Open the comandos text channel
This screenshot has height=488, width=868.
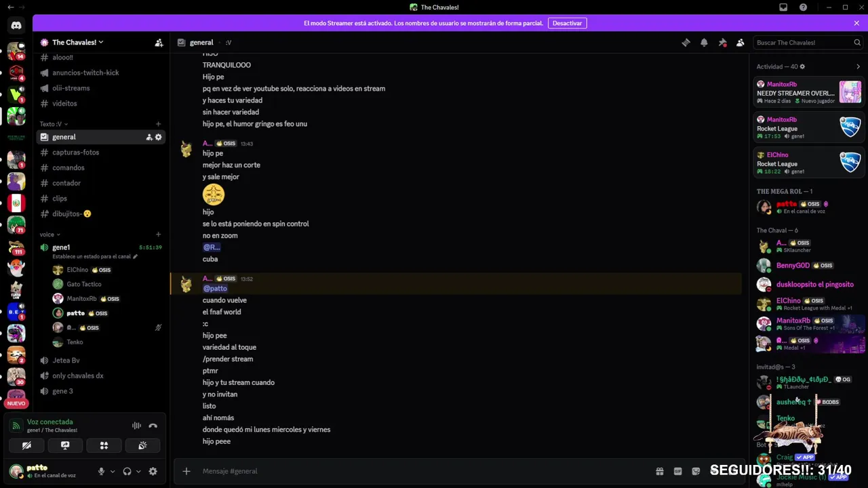[x=68, y=167]
